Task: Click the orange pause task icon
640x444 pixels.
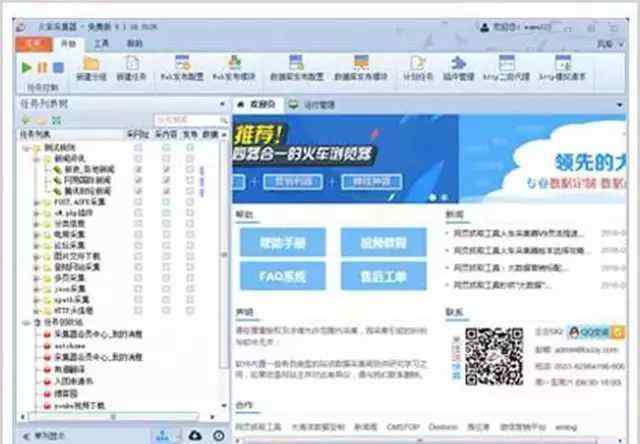Action: (42, 68)
